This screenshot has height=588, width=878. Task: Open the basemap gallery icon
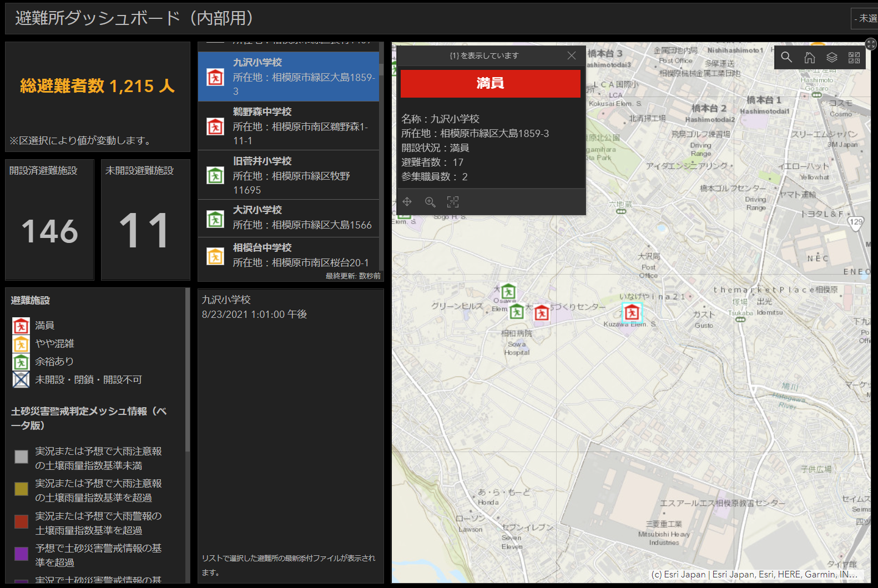click(854, 57)
